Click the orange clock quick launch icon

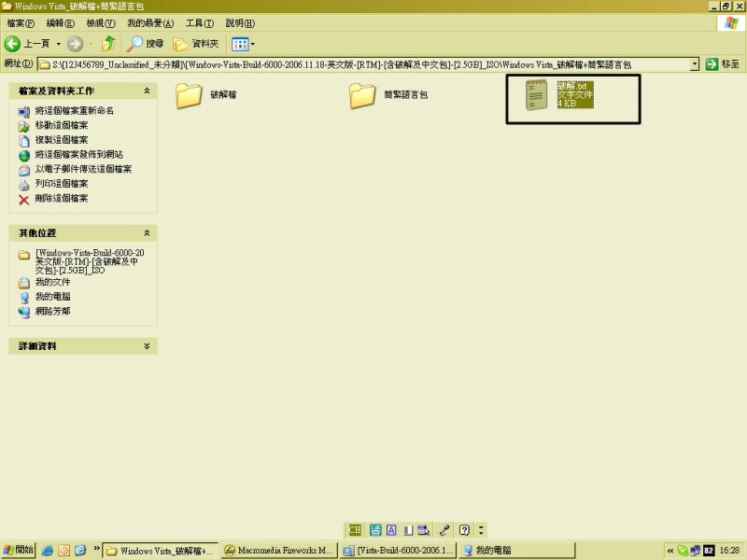coord(63,551)
